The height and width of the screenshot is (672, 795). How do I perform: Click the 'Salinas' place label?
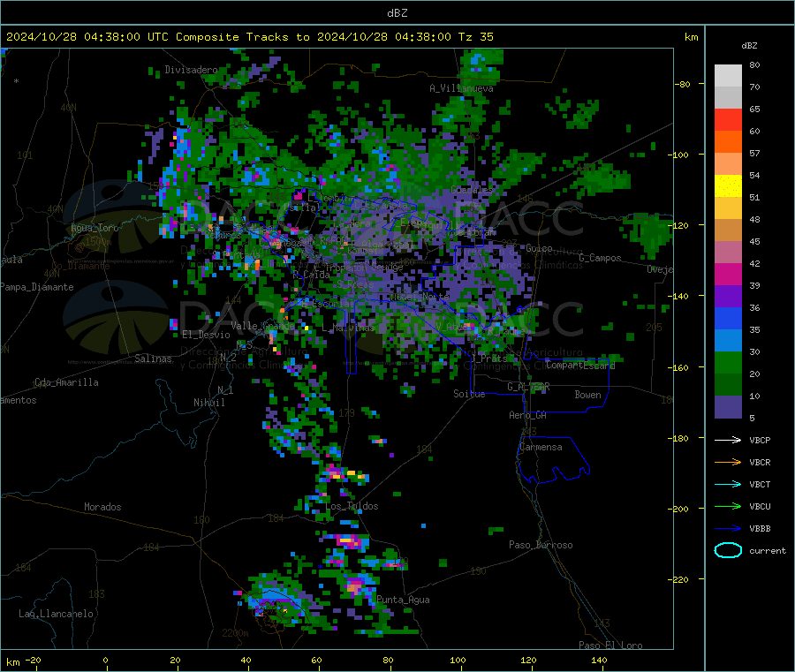[153, 359]
